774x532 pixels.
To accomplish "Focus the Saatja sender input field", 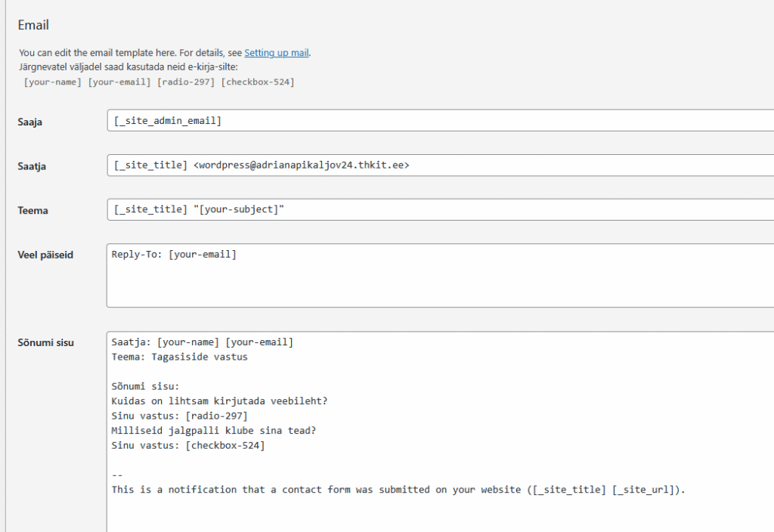I will [x=440, y=165].
